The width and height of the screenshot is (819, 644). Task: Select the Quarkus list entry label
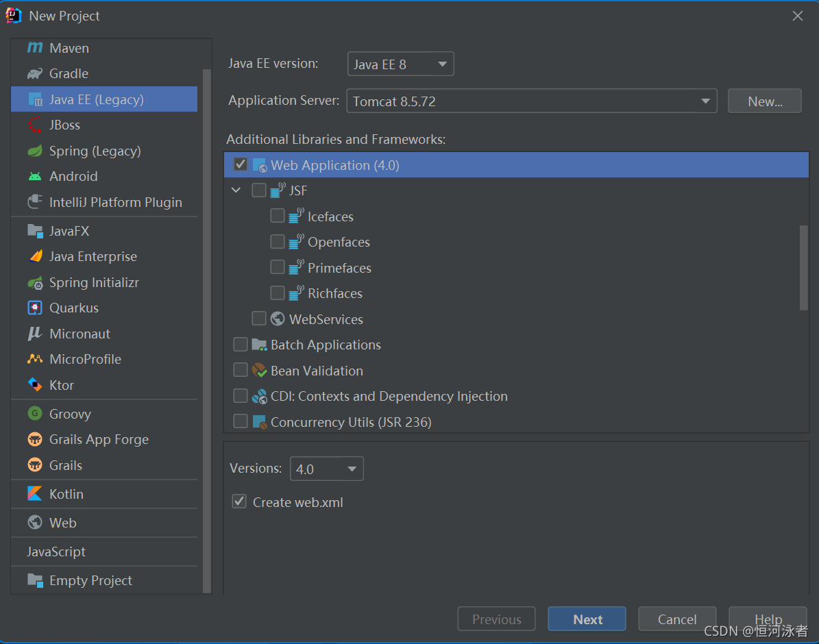click(73, 308)
